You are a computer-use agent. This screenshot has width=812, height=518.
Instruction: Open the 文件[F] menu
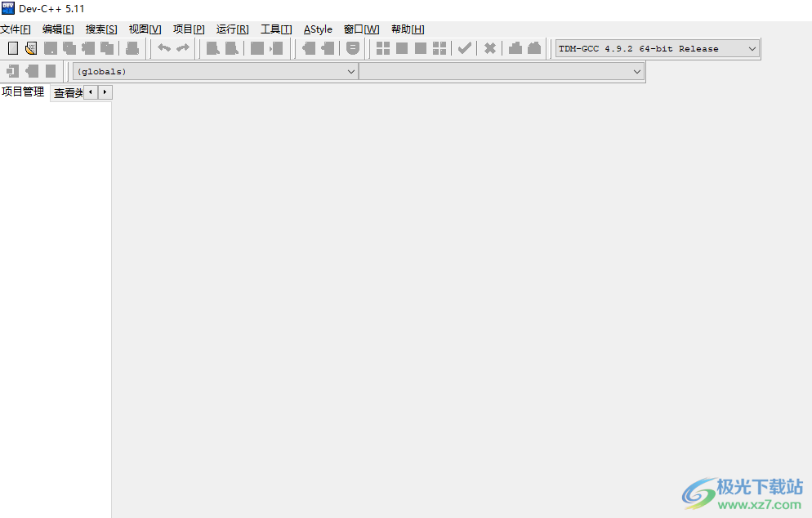pos(16,29)
